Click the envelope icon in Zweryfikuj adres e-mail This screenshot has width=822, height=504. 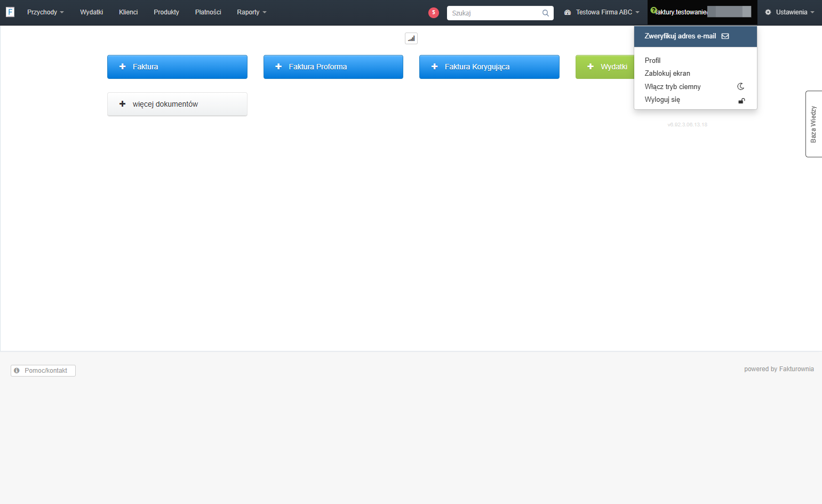coord(725,36)
